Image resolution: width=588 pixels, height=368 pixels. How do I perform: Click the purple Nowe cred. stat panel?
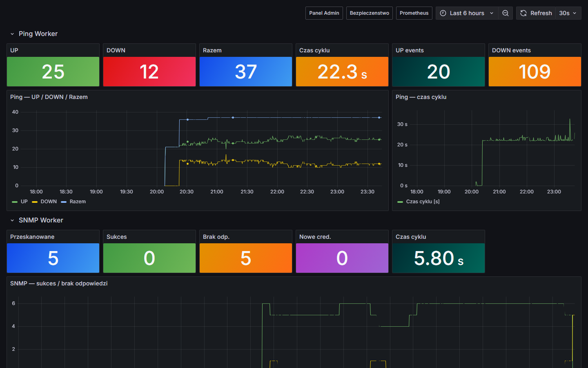pos(342,258)
